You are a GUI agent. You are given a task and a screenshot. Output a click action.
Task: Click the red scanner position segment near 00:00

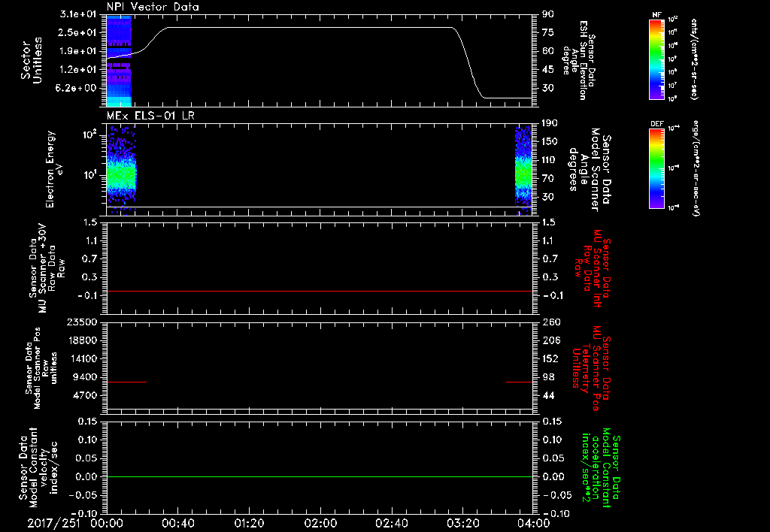click(x=126, y=382)
